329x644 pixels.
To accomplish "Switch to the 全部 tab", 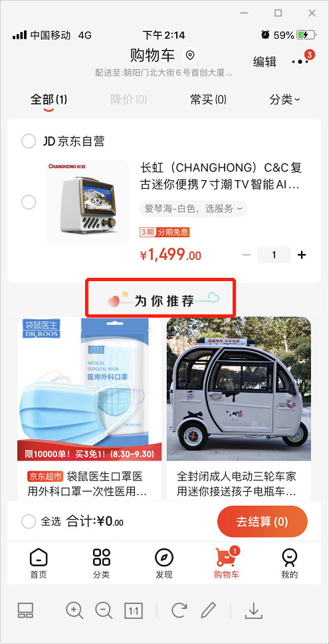I will tap(49, 100).
